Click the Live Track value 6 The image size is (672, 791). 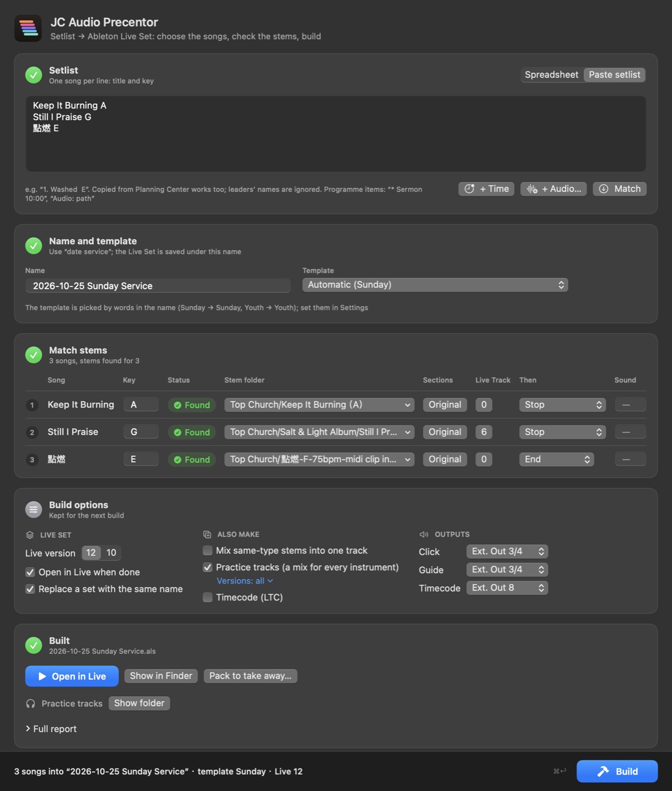(x=484, y=432)
